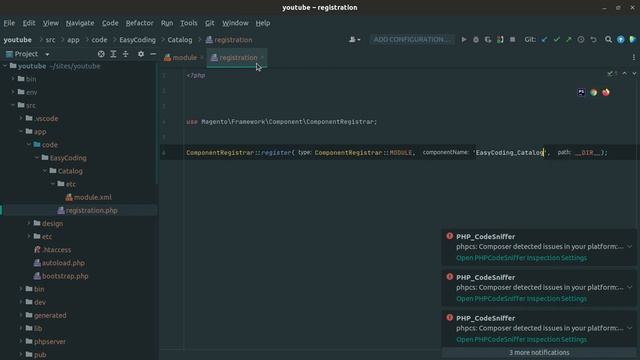Collapse the youtube root folder

pyautogui.click(x=5, y=66)
